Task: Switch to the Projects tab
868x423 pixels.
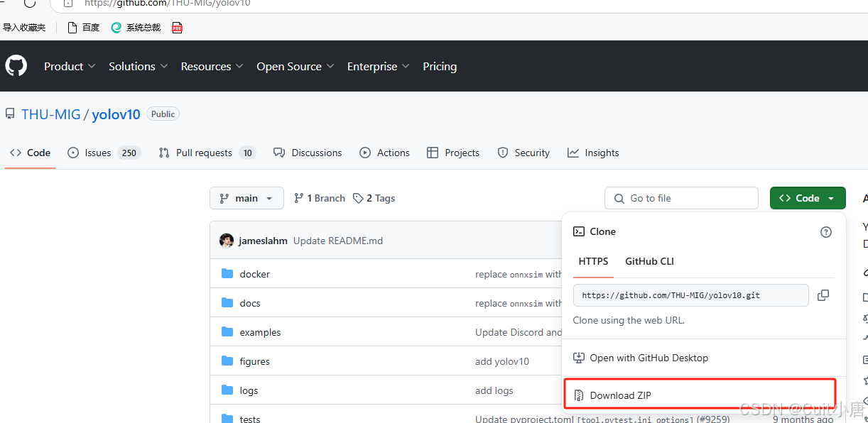Action: coord(453,153)
